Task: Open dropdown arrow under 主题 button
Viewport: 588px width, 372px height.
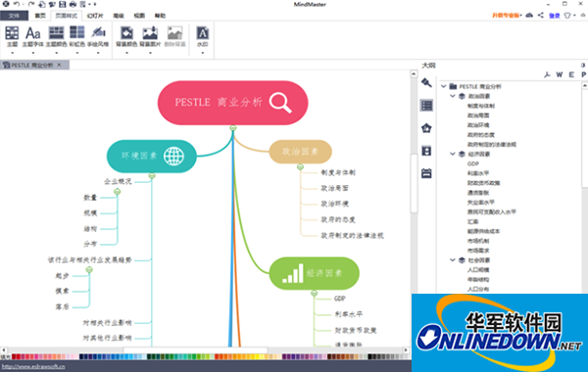Action: [12, 53]
